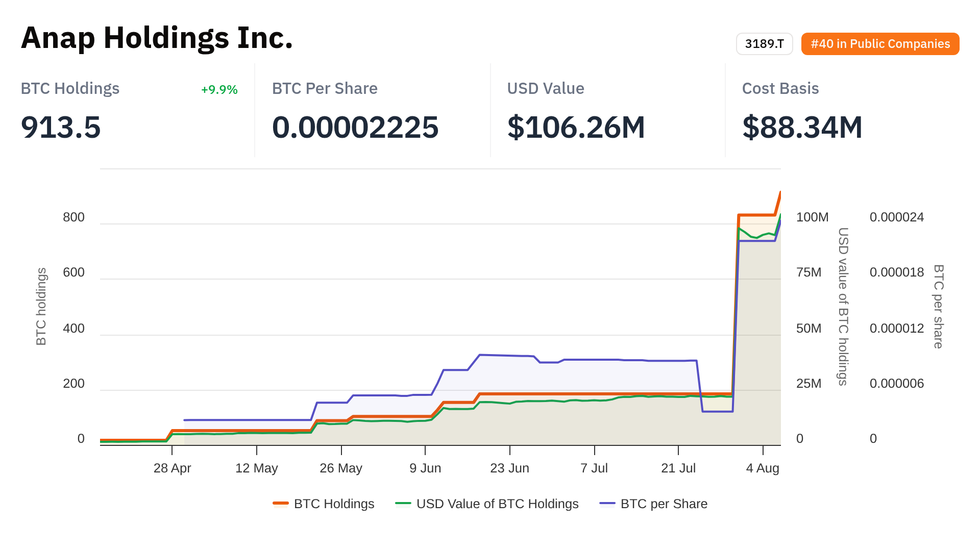This screenshot has height=551, width=980.
Task: Click the 26 May axis date
Action: (341, 468)
